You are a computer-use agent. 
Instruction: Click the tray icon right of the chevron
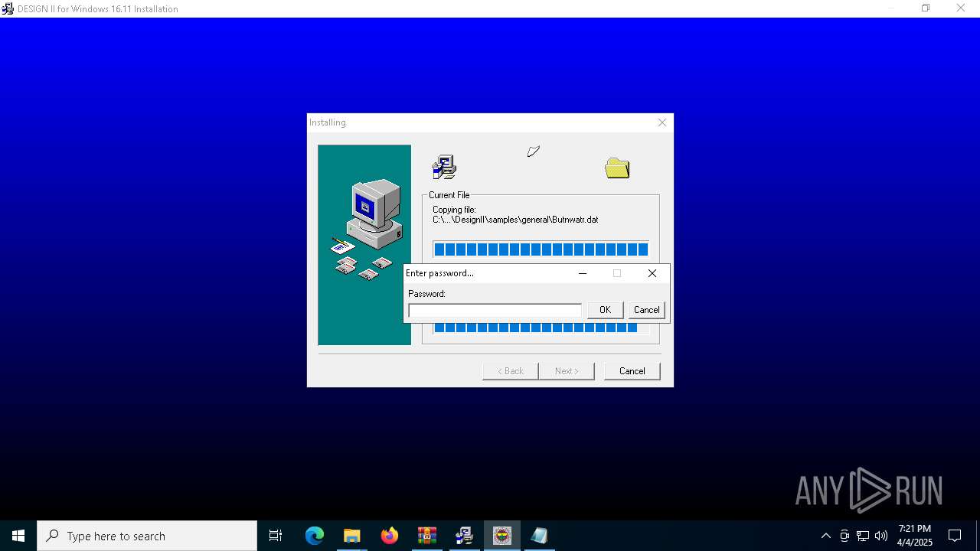[844, 536]
